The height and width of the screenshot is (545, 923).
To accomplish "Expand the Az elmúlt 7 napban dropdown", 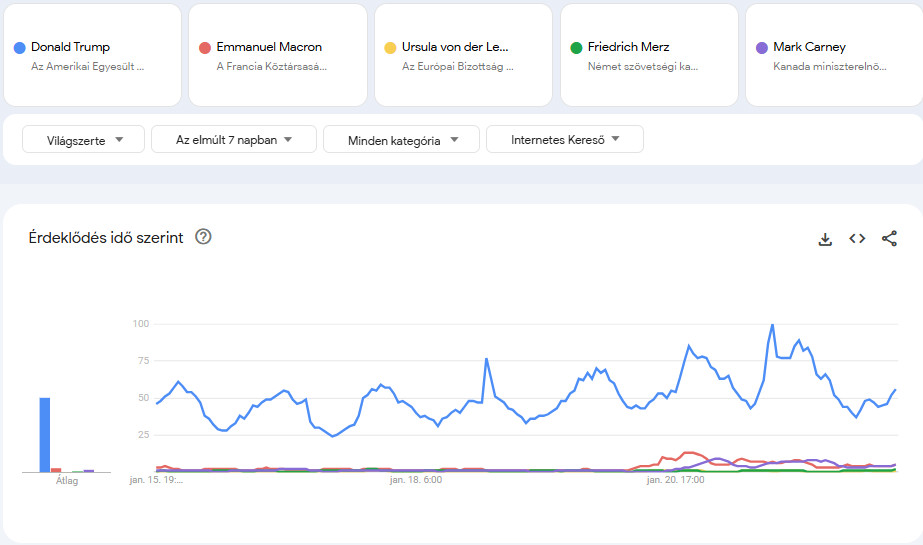I will tap(234, 140).
